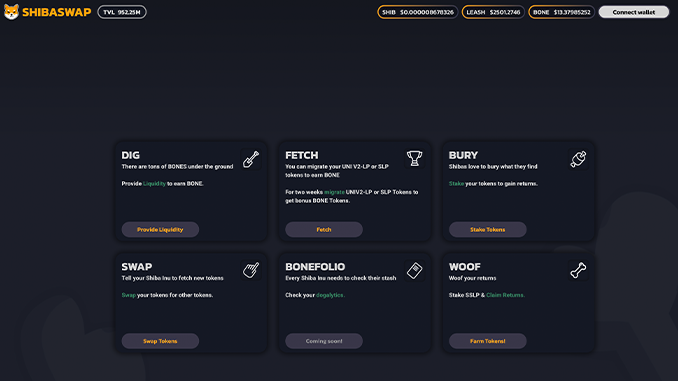Click the Coming soon! button
Screen dimensions: 678x381
point(324,341)
